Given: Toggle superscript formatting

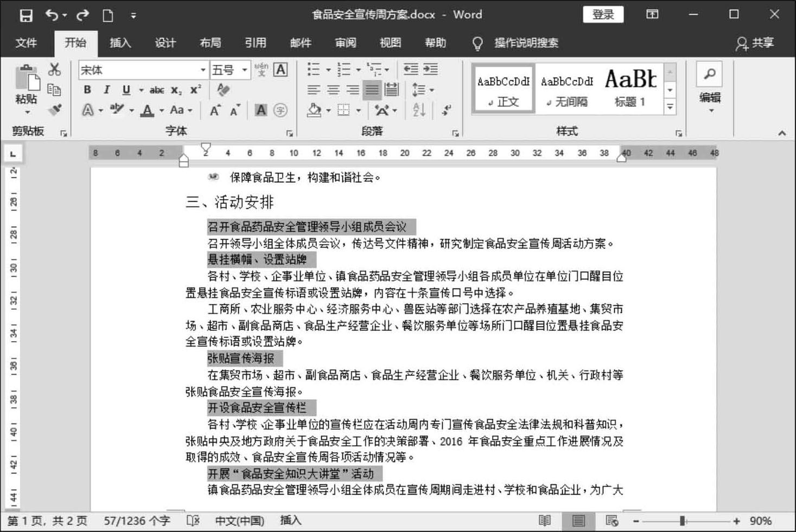Looking at the screenshot, I should (195, 90).
